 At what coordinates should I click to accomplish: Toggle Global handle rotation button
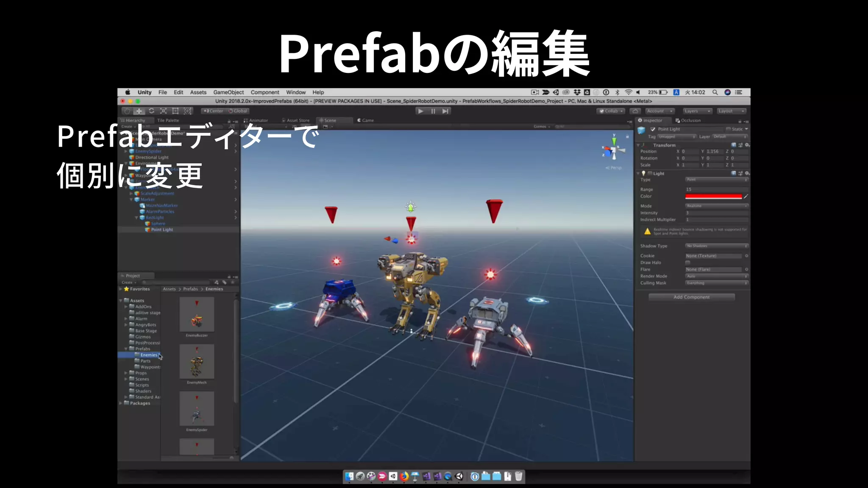[x=238, y=111]
